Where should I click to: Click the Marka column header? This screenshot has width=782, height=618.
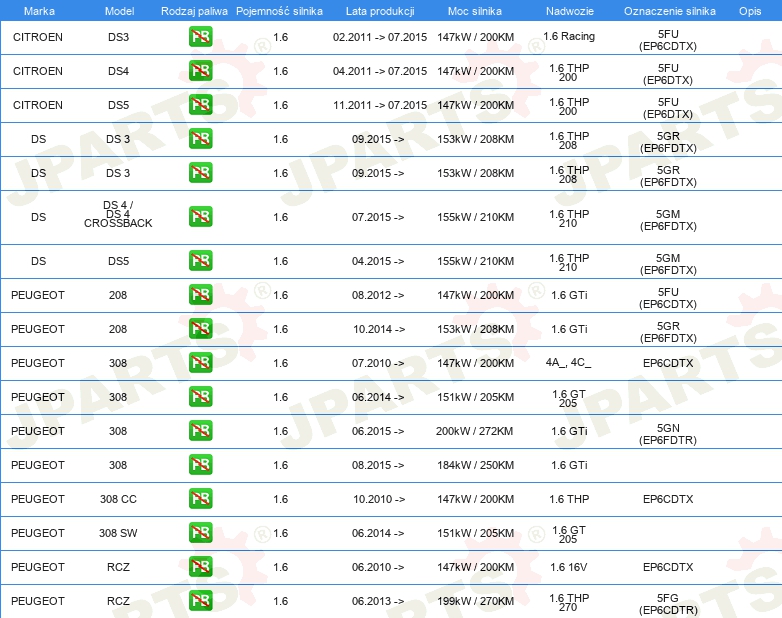(39, 11)
